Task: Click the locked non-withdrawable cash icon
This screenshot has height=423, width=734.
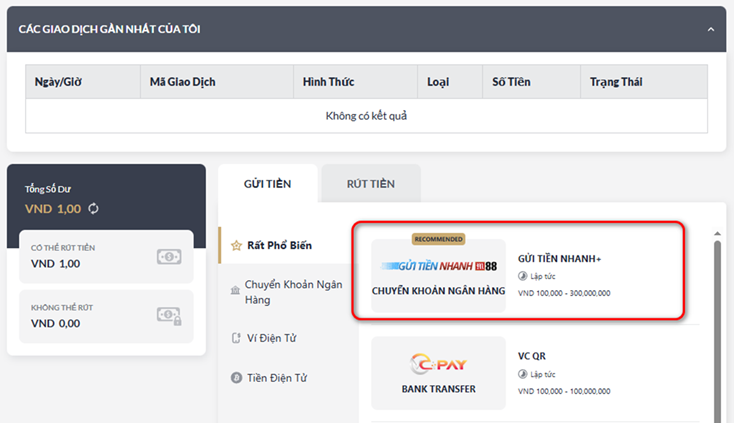Action: point(169,316)
